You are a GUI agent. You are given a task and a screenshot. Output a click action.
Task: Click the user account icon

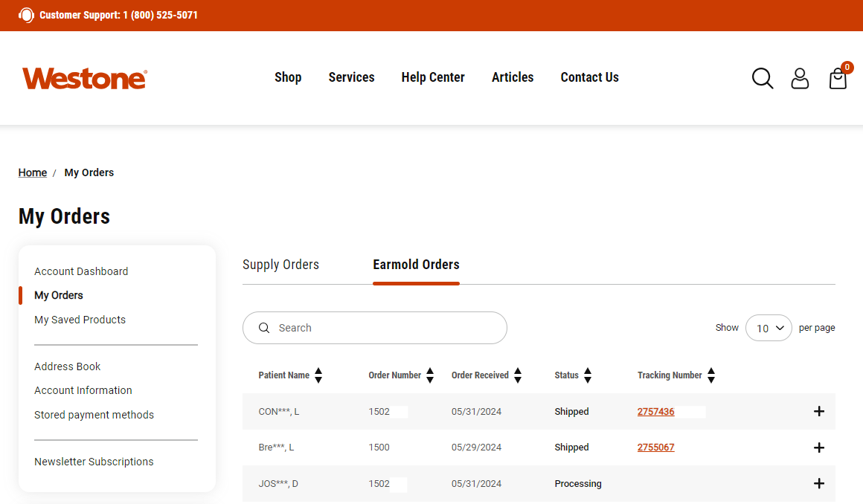pyautogui.click(x=800, y=78)
